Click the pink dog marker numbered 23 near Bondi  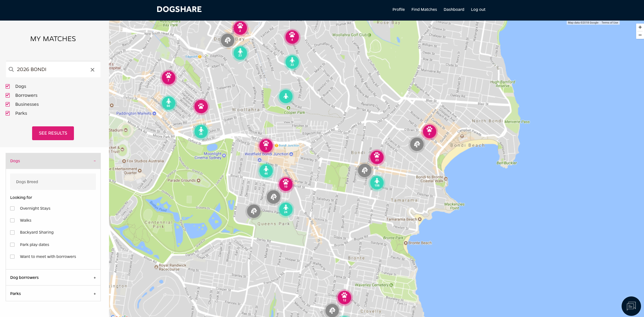click(377, 157)
